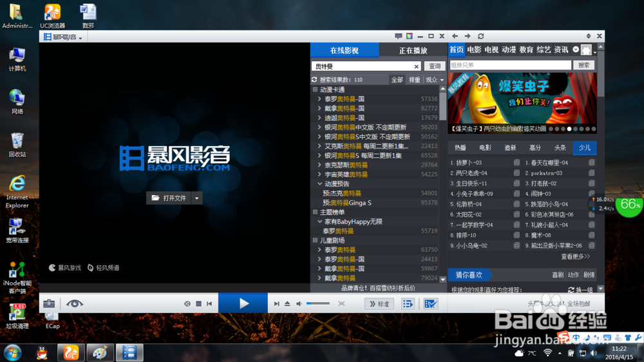
Task: Open the 轻风频道 link
Action: point(104,268)
